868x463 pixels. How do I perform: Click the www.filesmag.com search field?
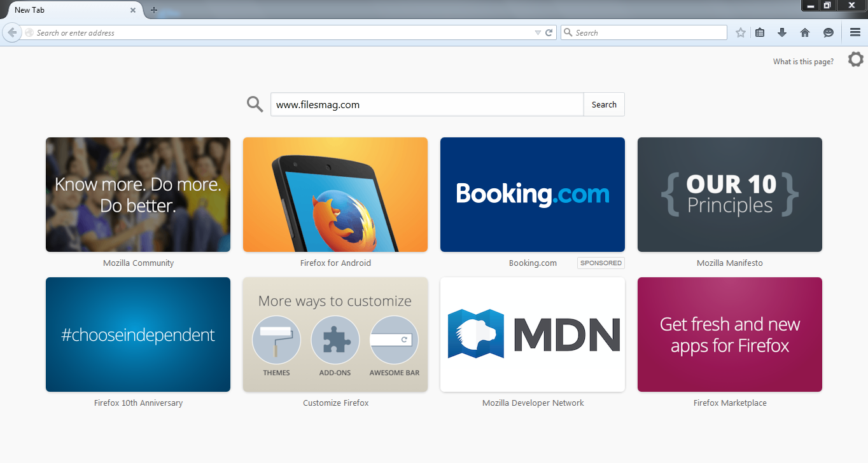point(427,104)
